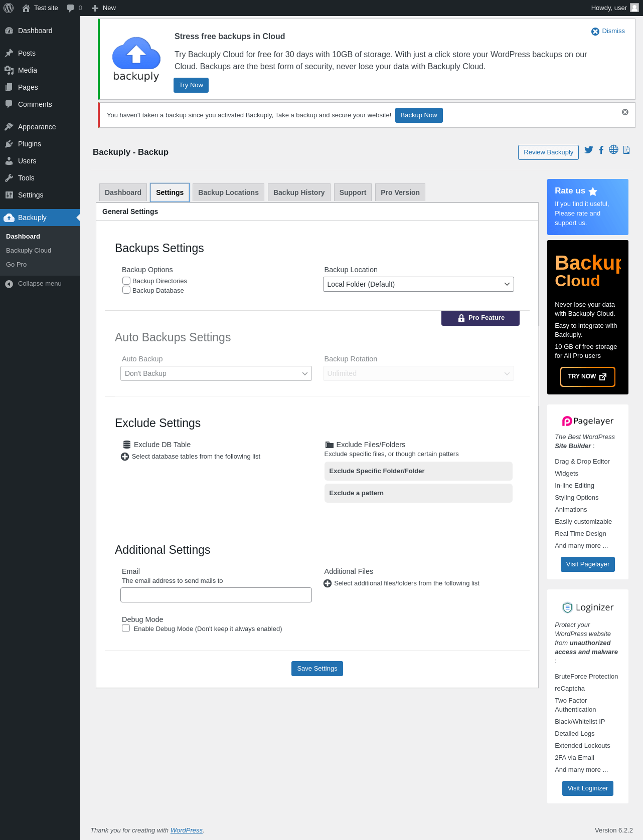This screenshot has width=643, height=840.
Task: Click the WordPress logo icon
Action: click(x=9, y=8)
